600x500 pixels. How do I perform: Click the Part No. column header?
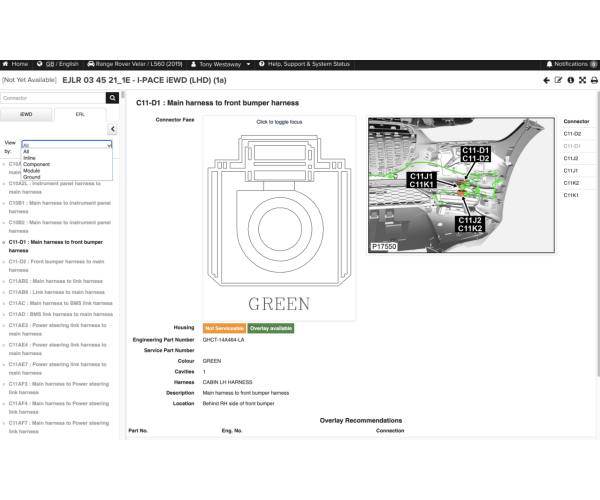138,431
